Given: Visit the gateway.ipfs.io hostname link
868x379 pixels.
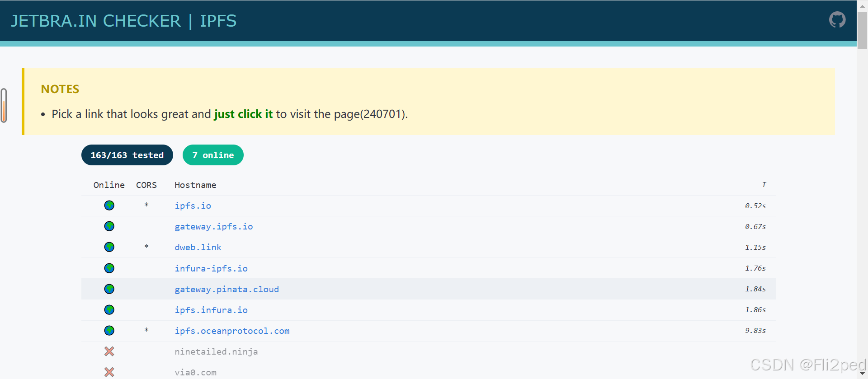Looking at the screenshot, I should coord(214,226).
